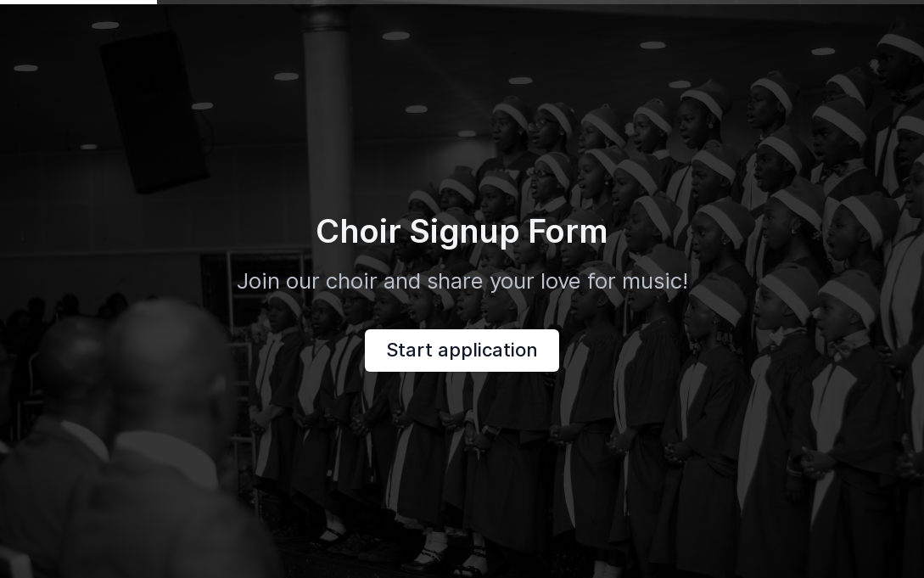This screenshot has width=924, height=578.
Task: Click the boundary end of the progress fill
Action: pyautogui.click(x=157, y=2)
